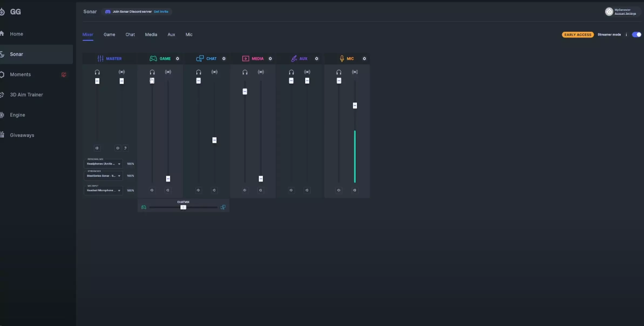Go to Home in sidebar

click(16, 34)
